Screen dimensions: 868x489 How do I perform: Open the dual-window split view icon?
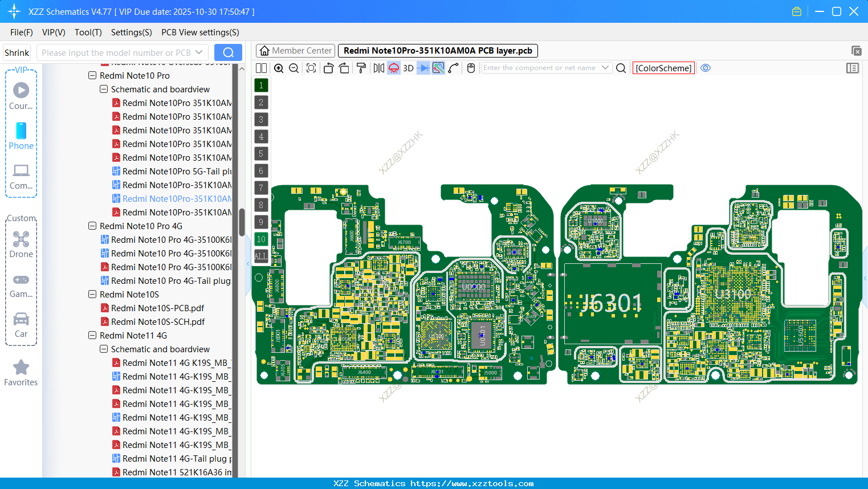261,68
